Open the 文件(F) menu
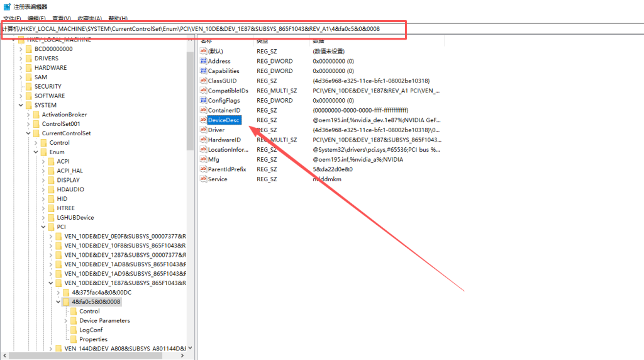 (12, 19)
